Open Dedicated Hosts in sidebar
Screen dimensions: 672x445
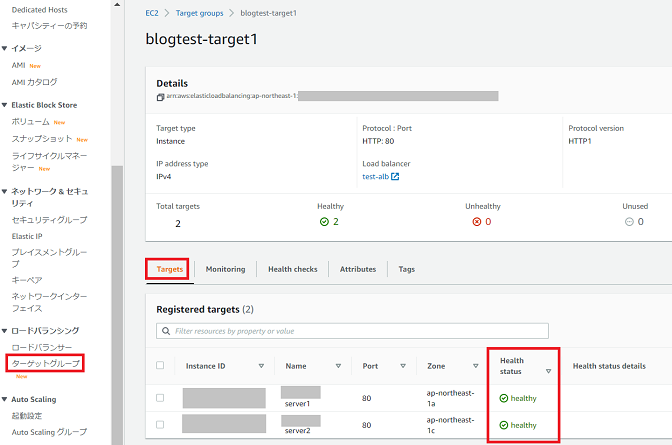[x=39, y=9]
